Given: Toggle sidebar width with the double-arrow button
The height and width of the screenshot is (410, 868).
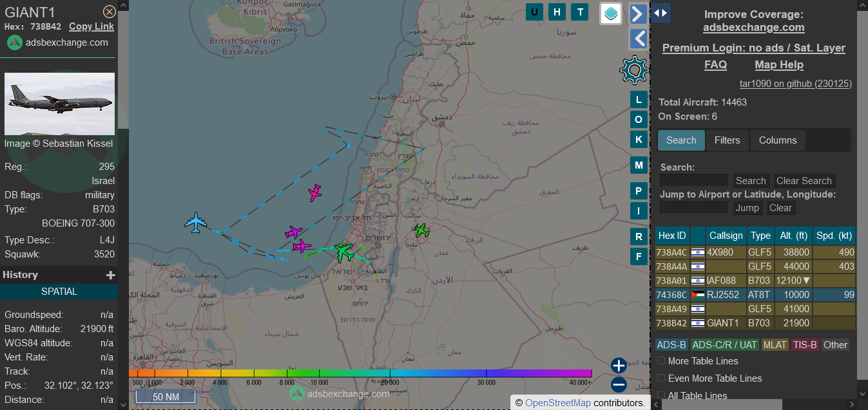Looking at the screenshot, I should coord(661,13).
